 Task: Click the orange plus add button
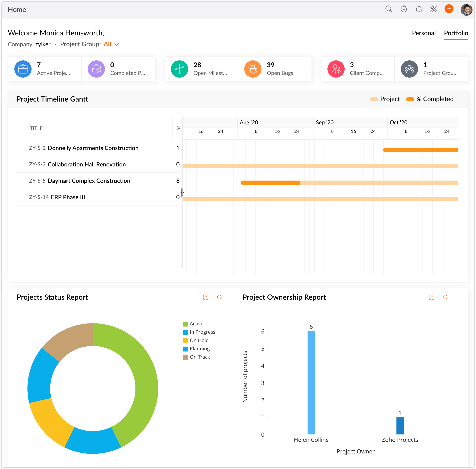point(449,9)
